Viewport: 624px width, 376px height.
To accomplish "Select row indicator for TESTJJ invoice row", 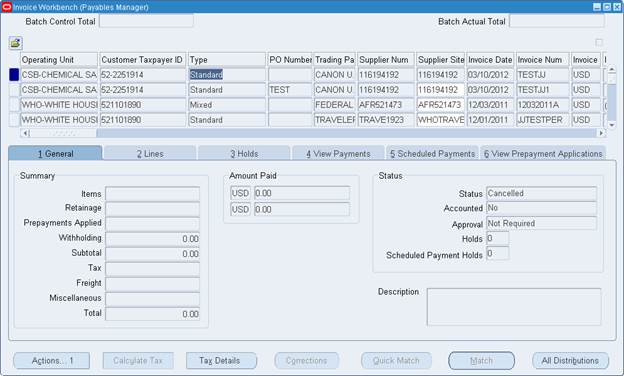I will pos(14,75).
